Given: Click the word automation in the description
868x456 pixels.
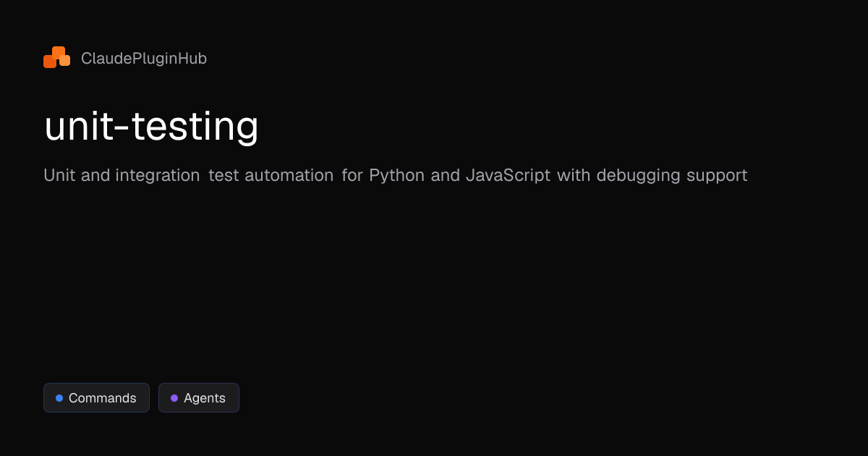Looking at the screenshot, I should (x=289, y=175).
